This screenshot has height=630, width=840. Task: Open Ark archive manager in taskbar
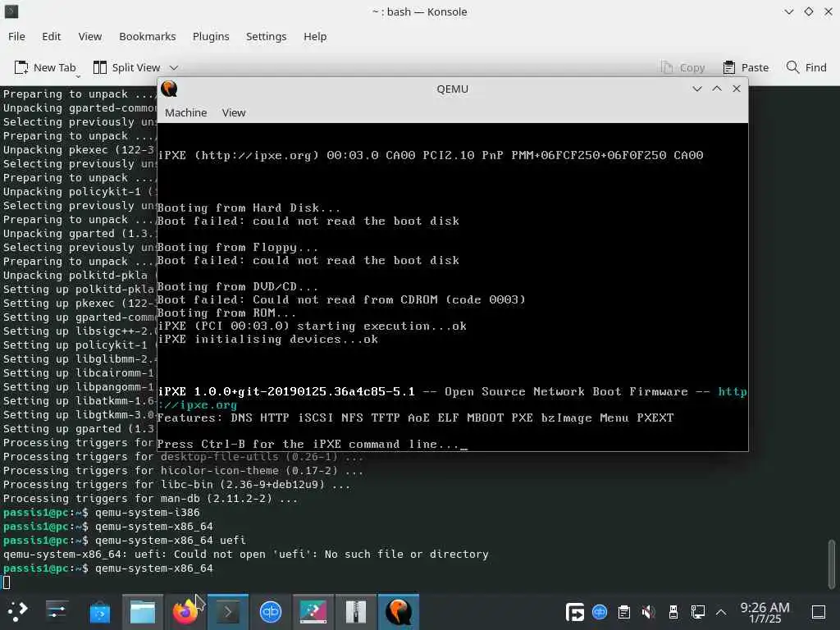(356, 612)
